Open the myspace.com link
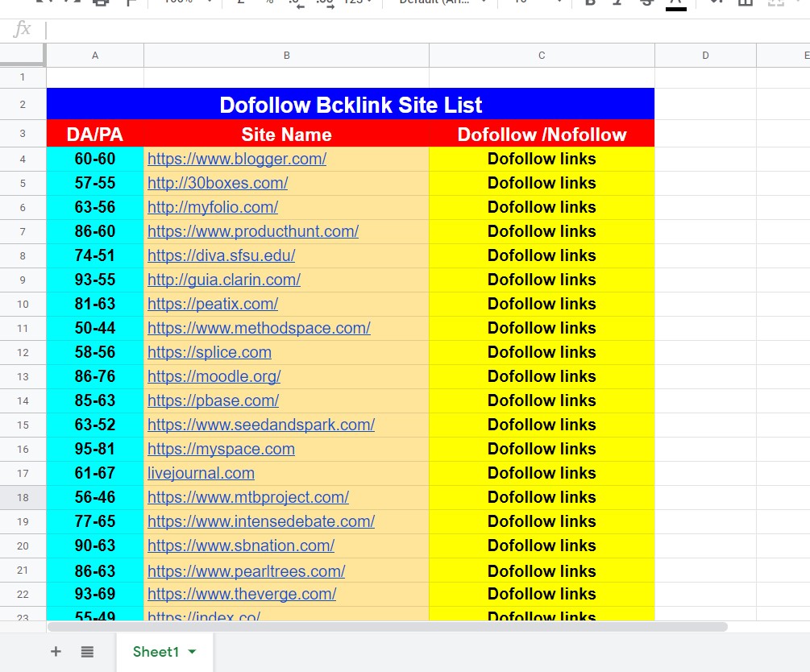 [x=221, y=449]
